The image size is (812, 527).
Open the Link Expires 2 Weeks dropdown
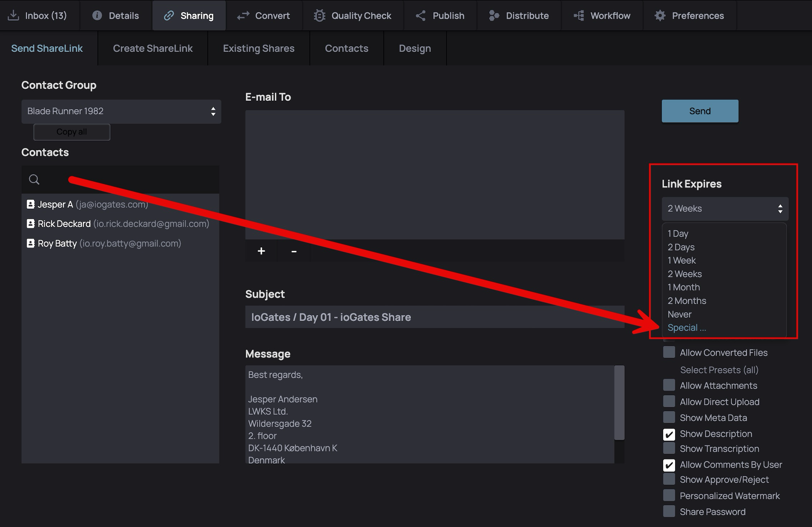tap(725, 208)
